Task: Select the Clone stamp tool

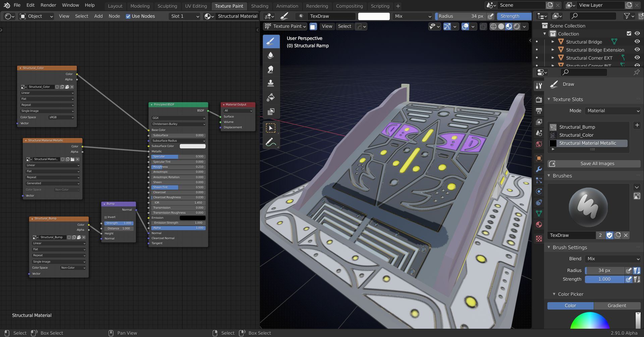Action: click(271, 83)
